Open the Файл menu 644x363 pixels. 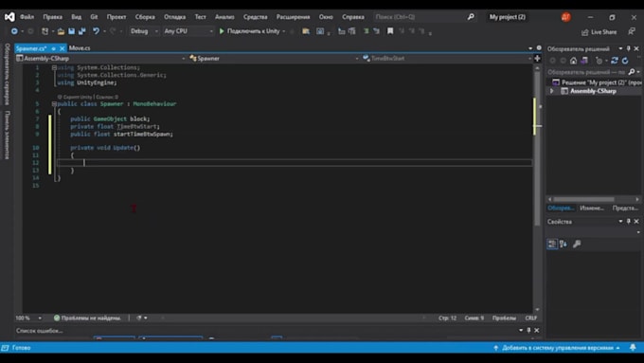pos(27,17)
